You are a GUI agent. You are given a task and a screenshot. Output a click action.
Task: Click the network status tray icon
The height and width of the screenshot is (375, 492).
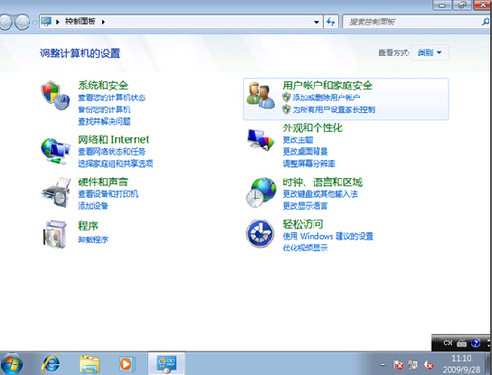coord(413,365)
